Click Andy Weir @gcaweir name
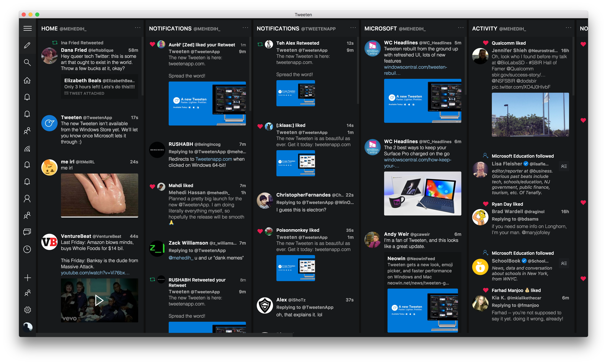The width and height of the screenshot is (607, 364). click(x=407, y=234)
